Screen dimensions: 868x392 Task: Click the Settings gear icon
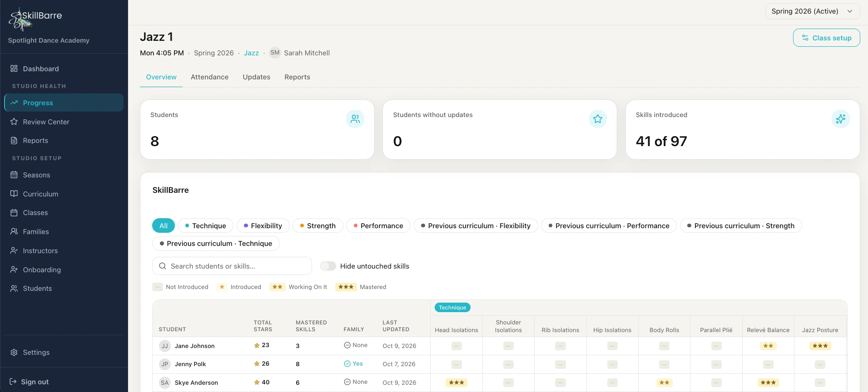(x=14, y=353)
